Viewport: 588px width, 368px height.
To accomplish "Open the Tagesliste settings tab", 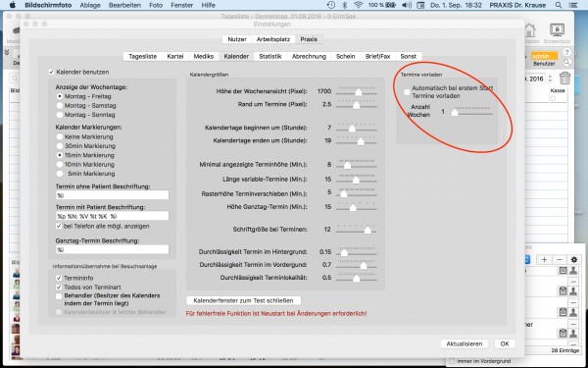I will tap(142, 56).
